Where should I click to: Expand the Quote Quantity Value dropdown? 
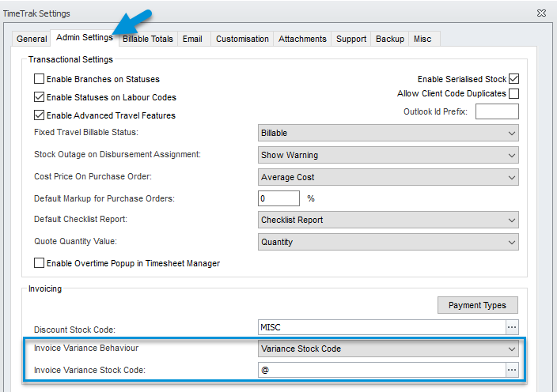(x=388, y=242)
